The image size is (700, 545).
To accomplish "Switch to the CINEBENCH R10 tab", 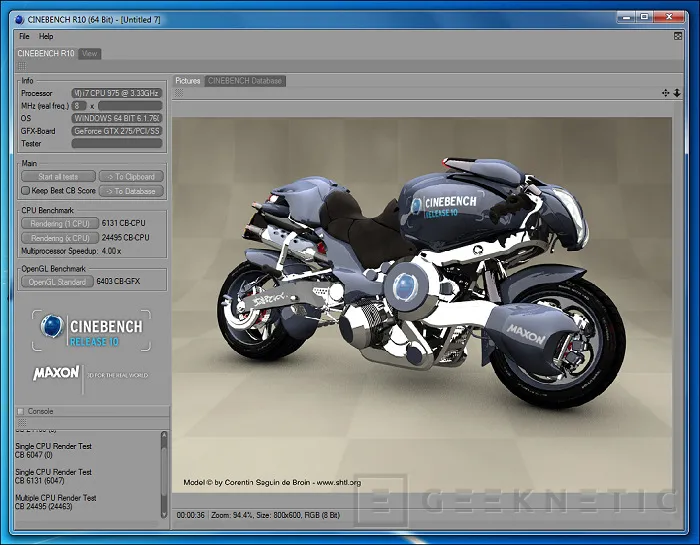I will tap(46, 54).
